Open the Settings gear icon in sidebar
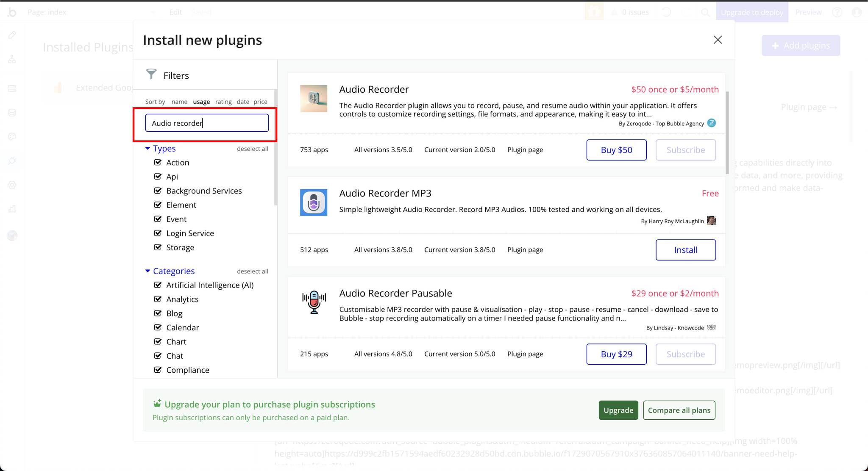Image resolution: width=868 pixels, height=471 pixels. tap(12, 185)
